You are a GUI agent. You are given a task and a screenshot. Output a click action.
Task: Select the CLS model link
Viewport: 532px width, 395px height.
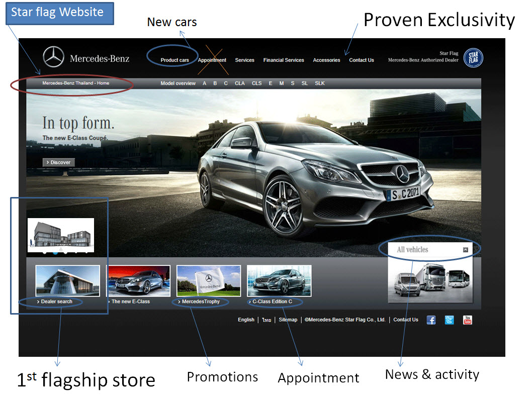[x=257, y=83]
